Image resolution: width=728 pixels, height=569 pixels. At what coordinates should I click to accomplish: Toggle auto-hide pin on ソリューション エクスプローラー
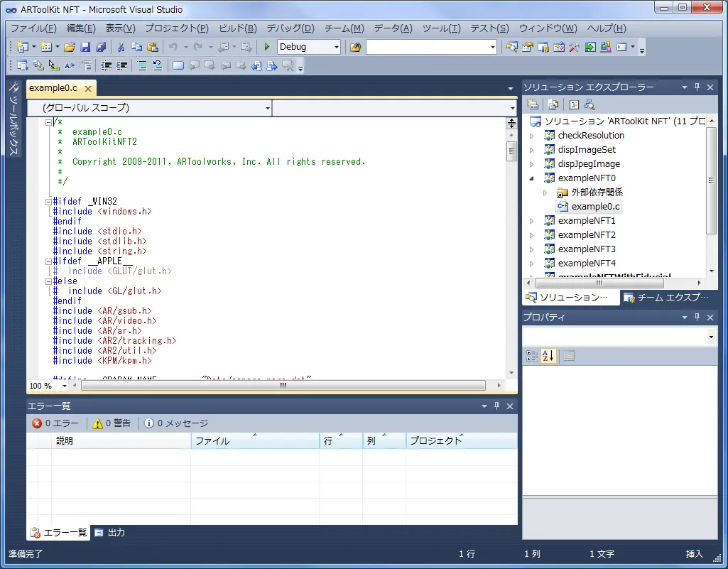(x=697, y=87)
